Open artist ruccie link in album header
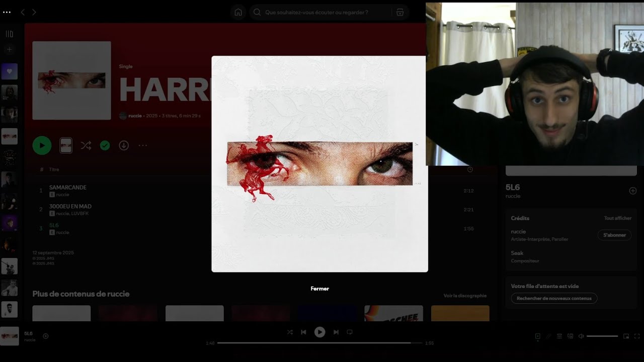The height and width of the screenshot is (362, 644). pyautogui.click(x=135, y=116)
